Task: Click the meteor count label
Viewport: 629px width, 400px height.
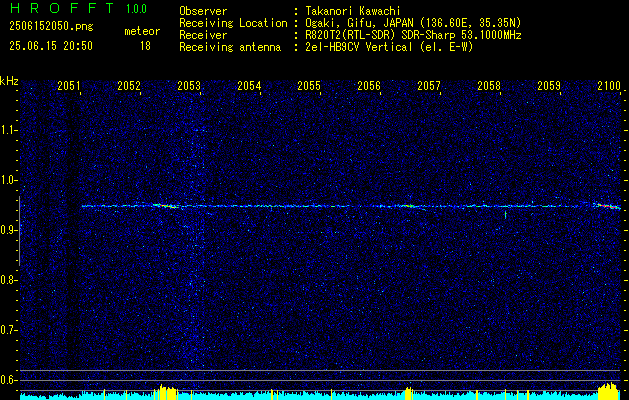Action: 142,31
